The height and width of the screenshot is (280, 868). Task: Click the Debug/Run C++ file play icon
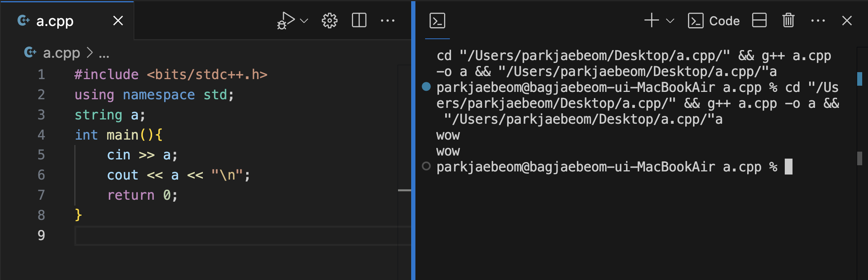[x=286, y=21]
